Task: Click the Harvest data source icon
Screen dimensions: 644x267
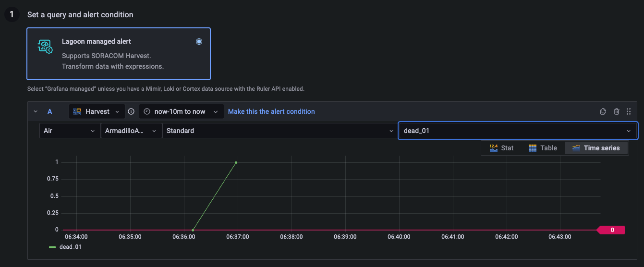Action: 77,111
